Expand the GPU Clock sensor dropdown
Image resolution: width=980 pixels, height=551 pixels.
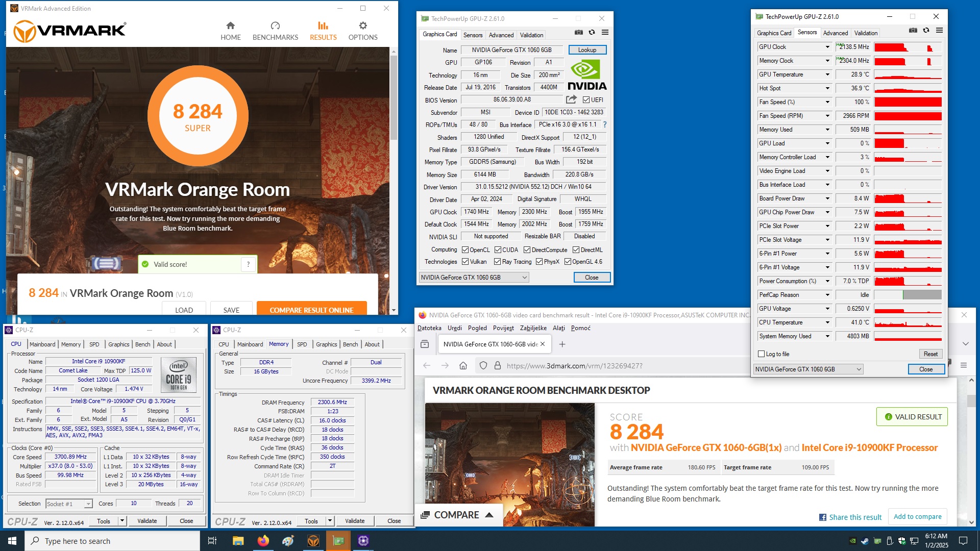click(x=827, y=47)
